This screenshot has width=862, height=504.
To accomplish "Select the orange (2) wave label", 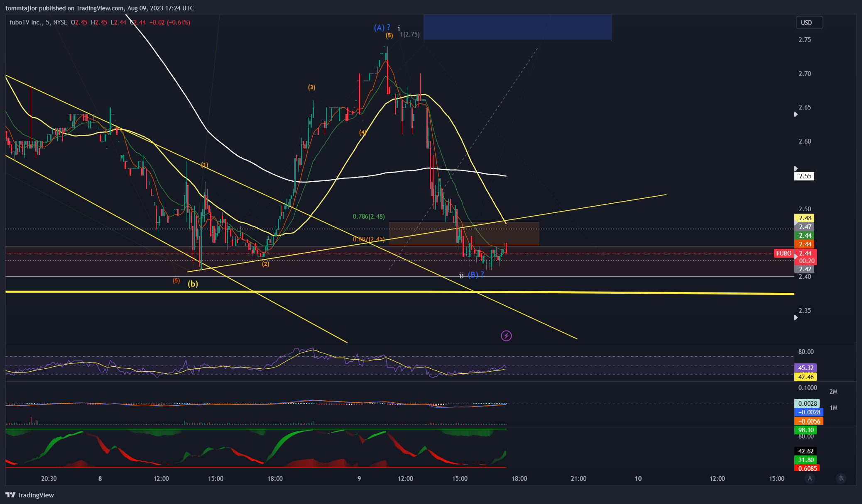I will [265, 264].
